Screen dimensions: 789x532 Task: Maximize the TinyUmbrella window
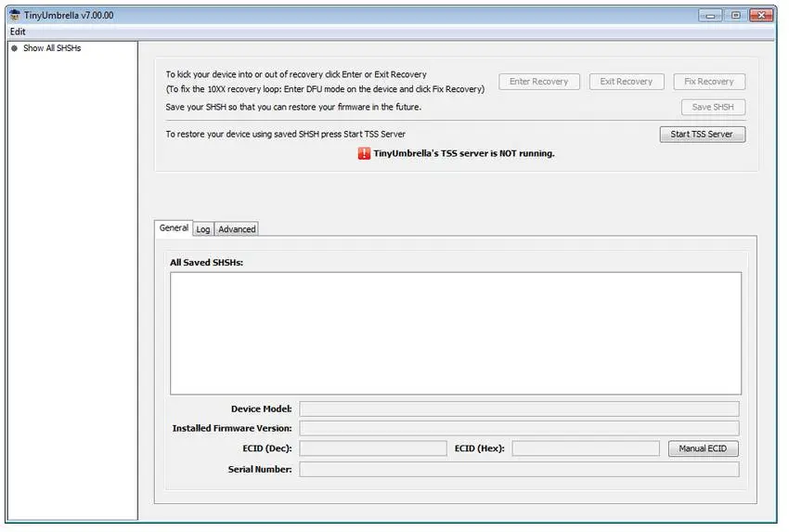pyautogui.click(x=736, y=16)
